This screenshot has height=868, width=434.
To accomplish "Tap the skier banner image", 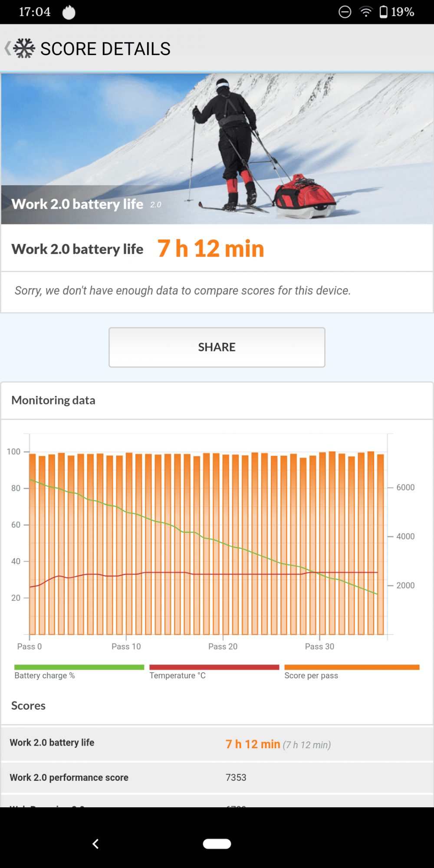I will [x=217, y=148].
